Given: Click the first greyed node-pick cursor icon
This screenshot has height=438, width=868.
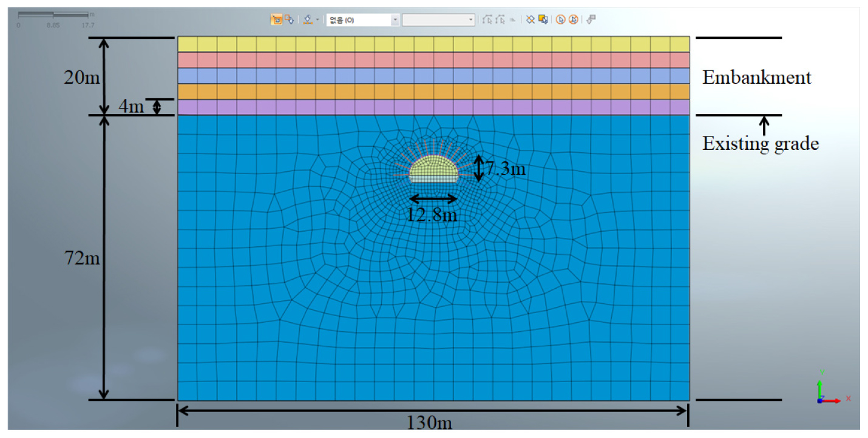Looking at the screenshot, I should pos(487,20).
